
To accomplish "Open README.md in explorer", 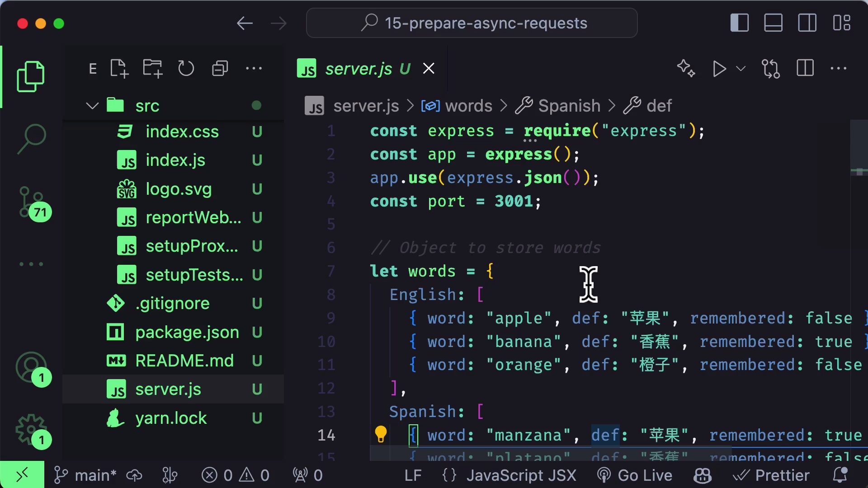I will coord(173,361).
